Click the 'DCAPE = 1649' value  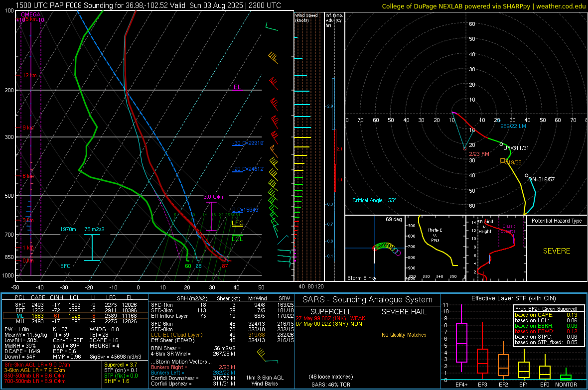pos(22,351)
